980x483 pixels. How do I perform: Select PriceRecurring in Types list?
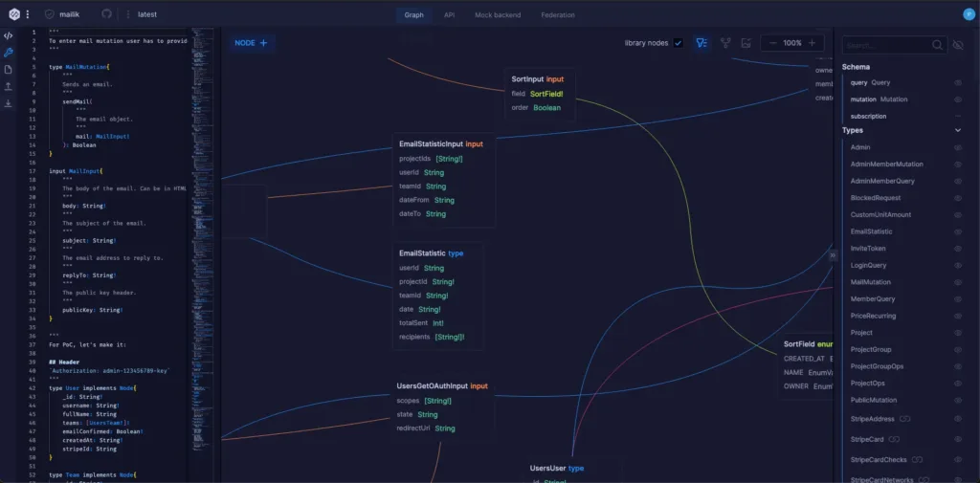pyautogui.click(x=873, y=317)
